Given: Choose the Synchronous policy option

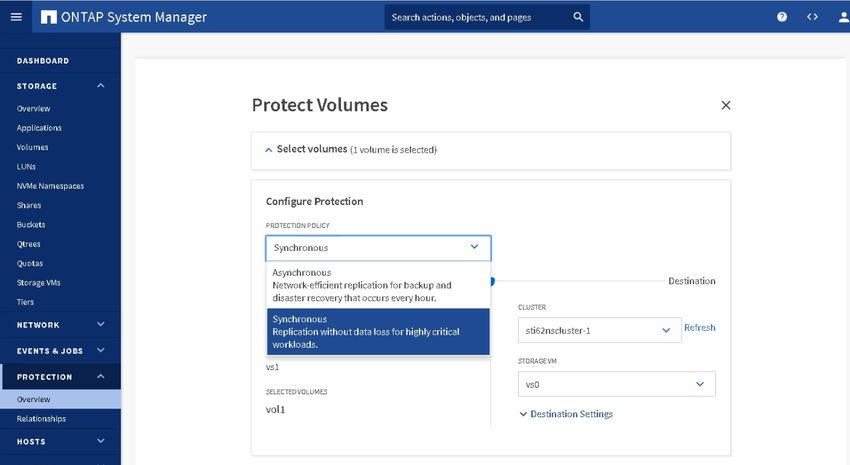Looking at the screenshot, I should (378, 331).
